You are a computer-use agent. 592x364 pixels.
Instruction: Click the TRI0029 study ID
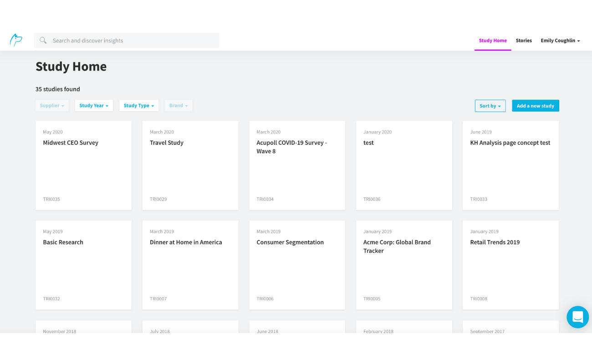click(x=158, y=199)
